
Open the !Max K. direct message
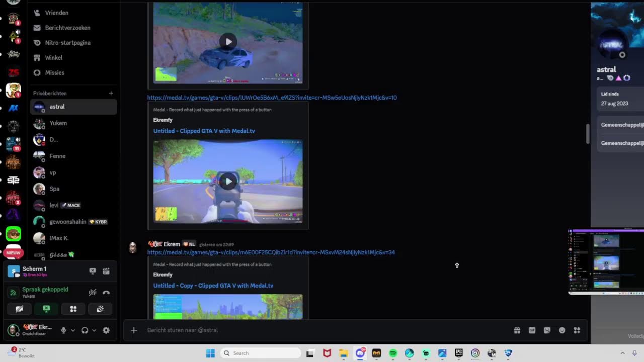point(73,238)
